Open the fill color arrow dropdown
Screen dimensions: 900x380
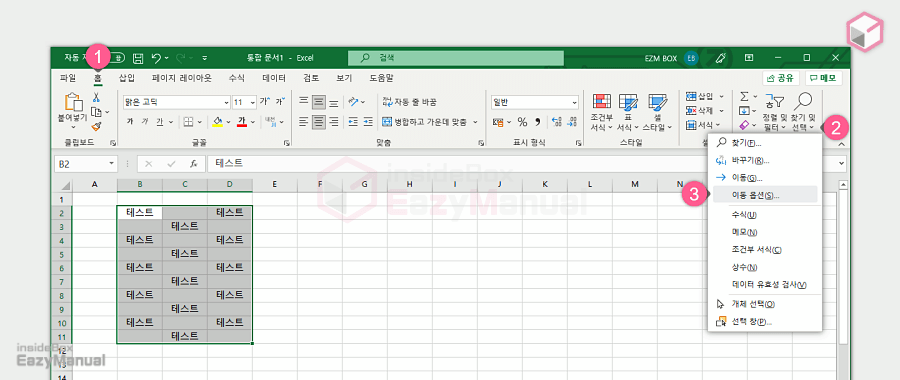click(x=228, y=122)
